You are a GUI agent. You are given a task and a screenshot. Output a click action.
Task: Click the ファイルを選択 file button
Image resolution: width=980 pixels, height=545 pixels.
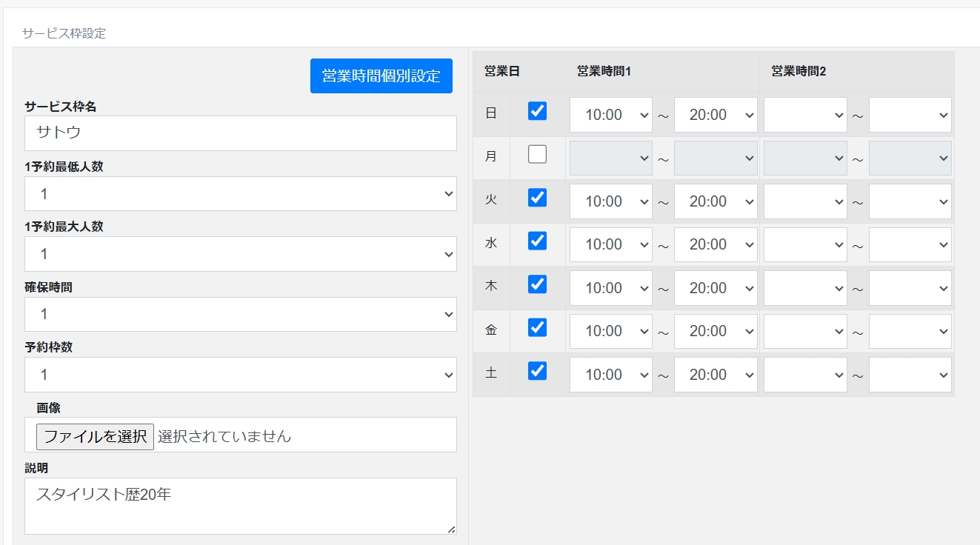[x=95, y=436]
